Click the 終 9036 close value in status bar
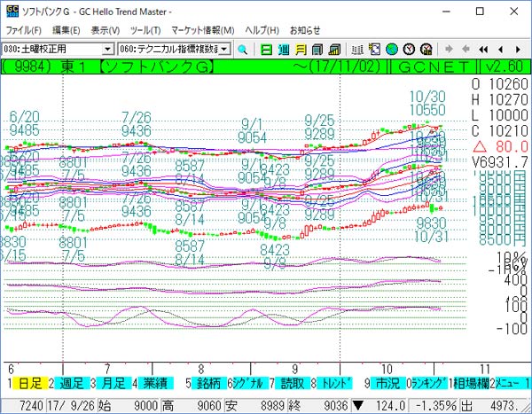 click(x=317, y=405)
